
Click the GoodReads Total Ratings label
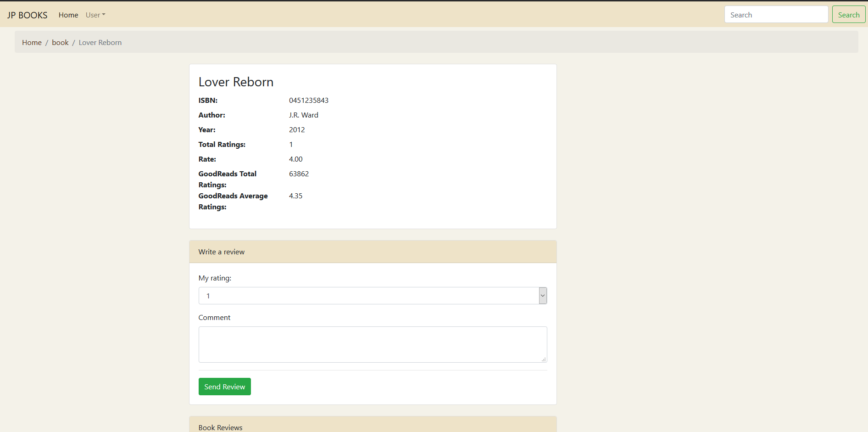coord(228,179)
